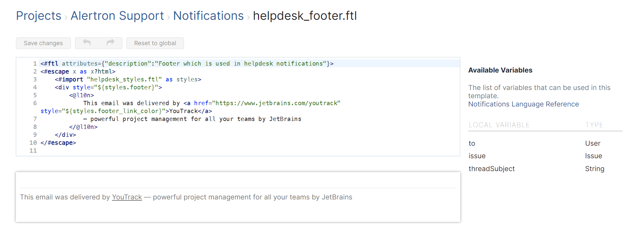Click the YouTrack link in preview
Screen dimensions: 644x239
coord(127,197)
